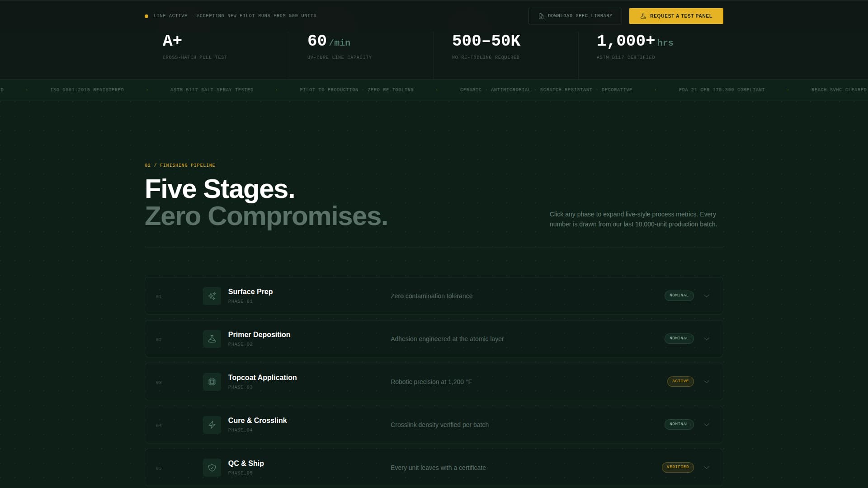Click the flask icon for Primer Deposition
Viewport: 868px width, 488px height.
coord(212,338)
